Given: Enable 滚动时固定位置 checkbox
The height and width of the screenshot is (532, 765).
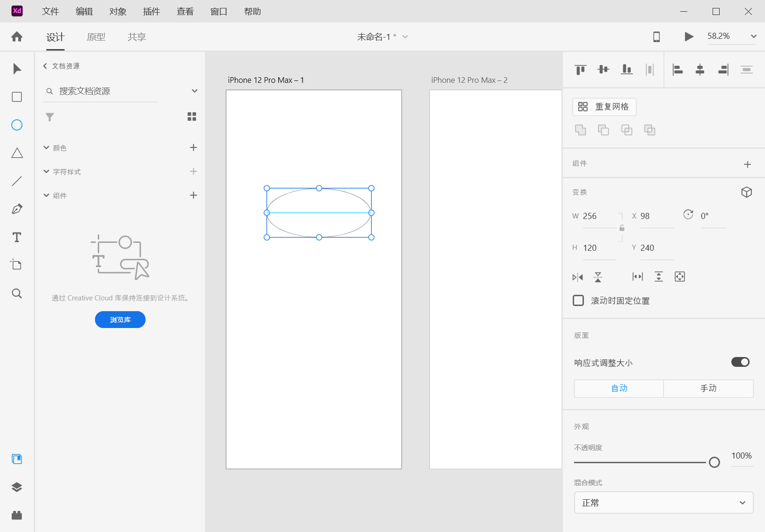Looking at the screenshot, I should tap(578, 300).
